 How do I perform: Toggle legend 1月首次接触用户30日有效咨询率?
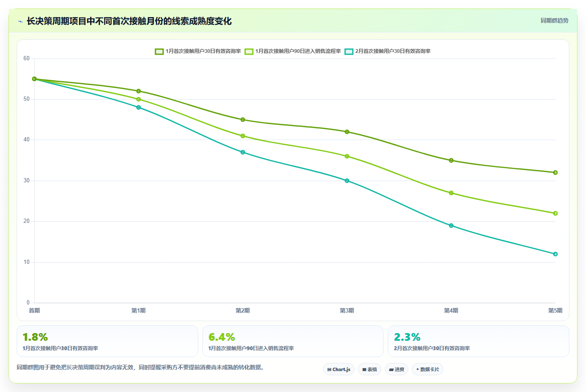(x=198, y=51)
